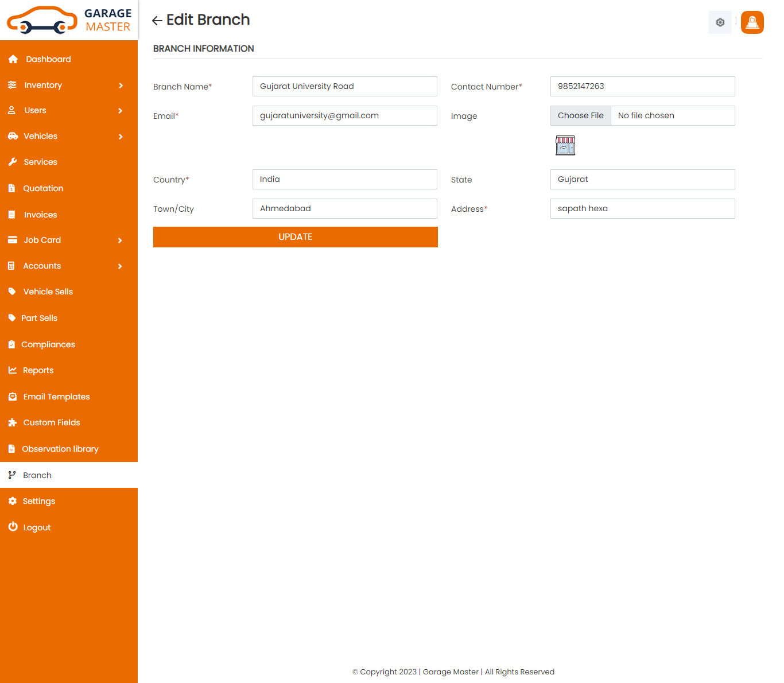Expand the Inventory submenu chevron
Image resolution: width=784 pixels, height=683 pixels.
point(121,86)
